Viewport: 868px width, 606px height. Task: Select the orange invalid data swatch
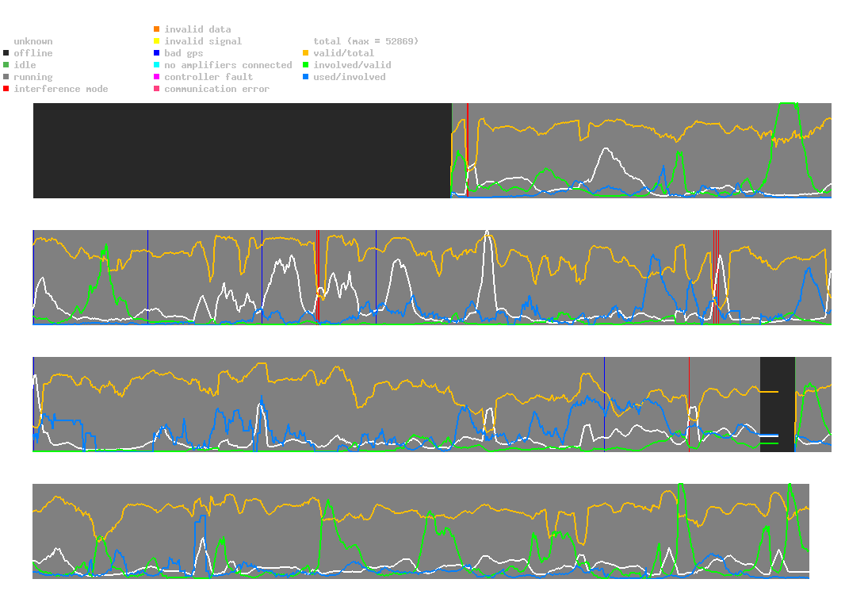157,29
